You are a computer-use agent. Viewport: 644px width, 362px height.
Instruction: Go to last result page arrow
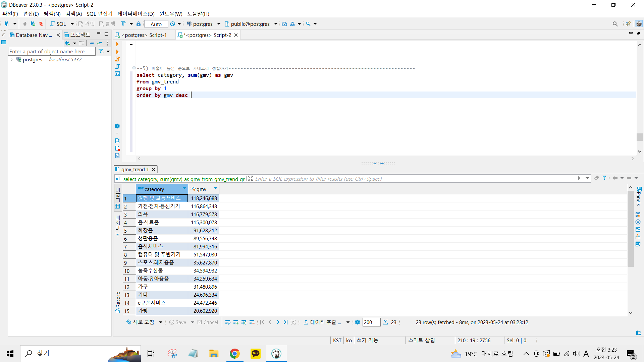click(x=285, y=322)
